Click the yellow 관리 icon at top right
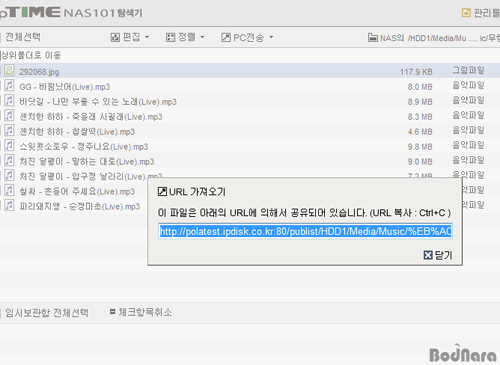Viewport: 500px width, 365px height. click(x=466, y=13)
